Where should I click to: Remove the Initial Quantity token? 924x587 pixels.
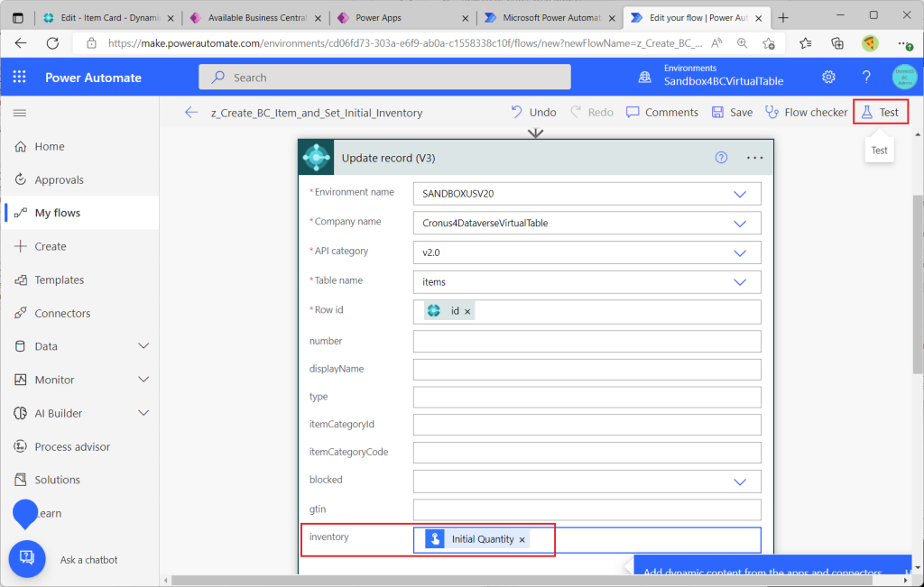click(x=522, y=539)
